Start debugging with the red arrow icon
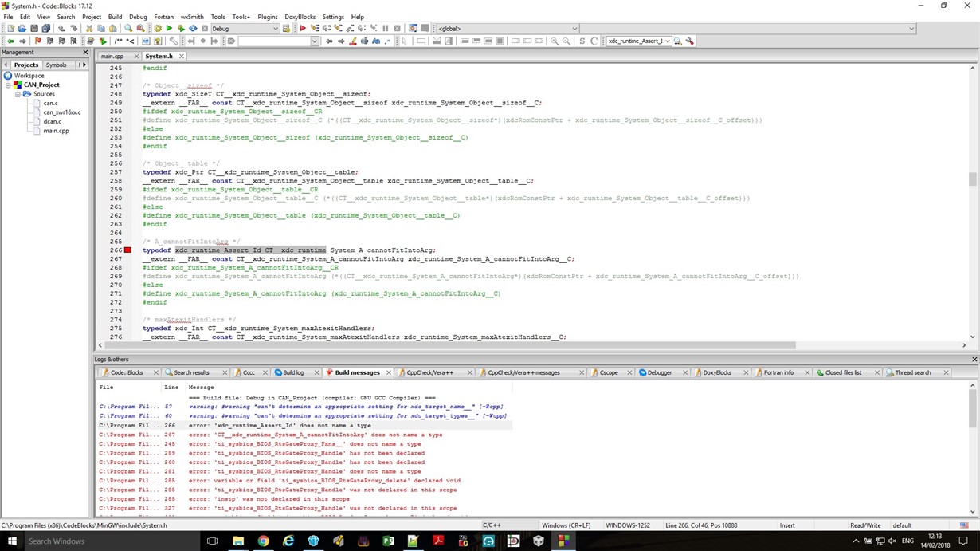This screenshot has width=980, height=551. [x=303, y=29]
